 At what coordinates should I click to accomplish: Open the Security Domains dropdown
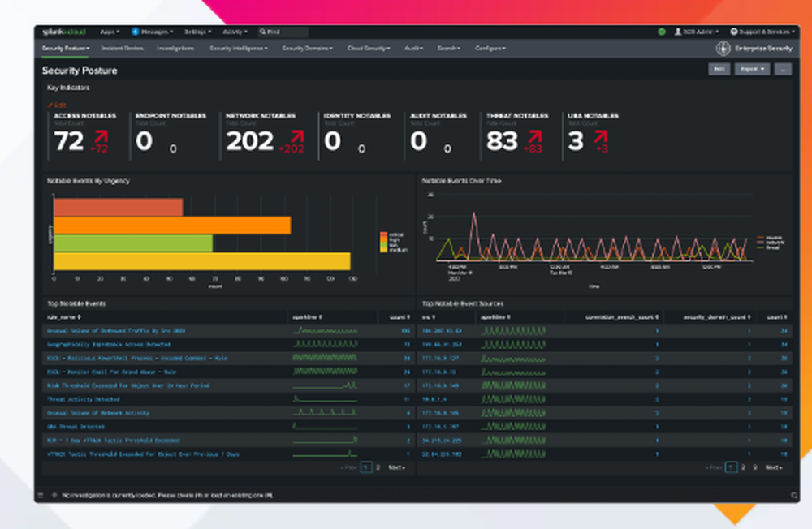pos(307,48)
